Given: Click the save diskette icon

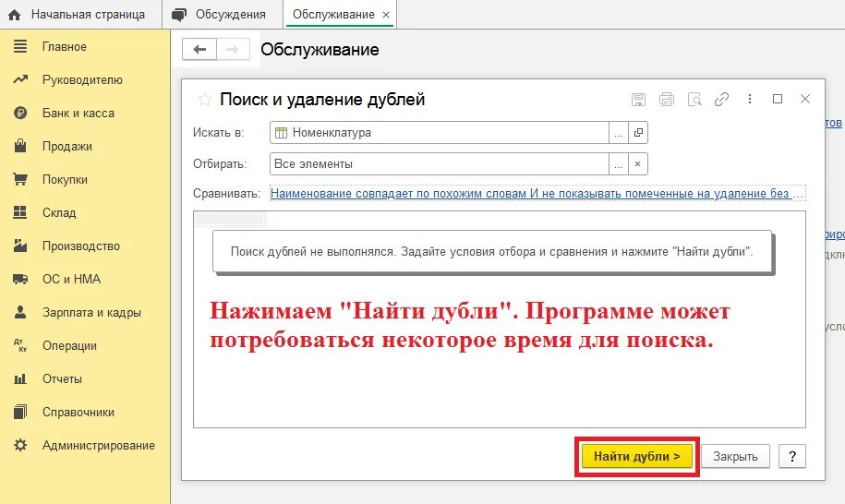Looking at the screenshot, I should (639, 99).
